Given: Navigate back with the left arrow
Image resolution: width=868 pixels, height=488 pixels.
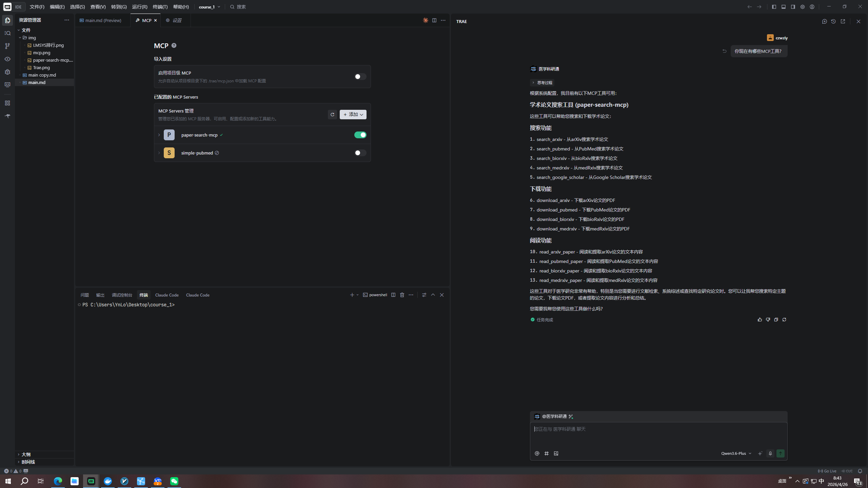Looking at the screenshot, I should 750,7.
